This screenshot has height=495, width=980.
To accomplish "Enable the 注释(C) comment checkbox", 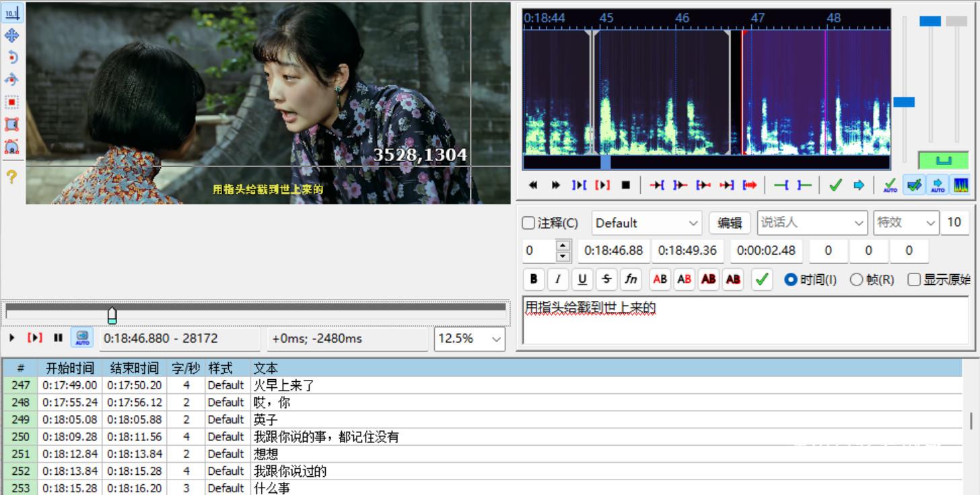I will 529,223.
